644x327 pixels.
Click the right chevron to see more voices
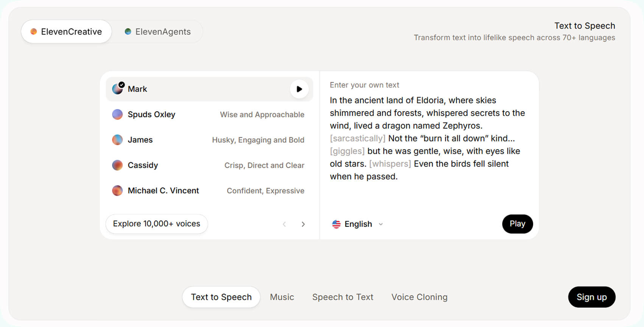tap(303, 224)
